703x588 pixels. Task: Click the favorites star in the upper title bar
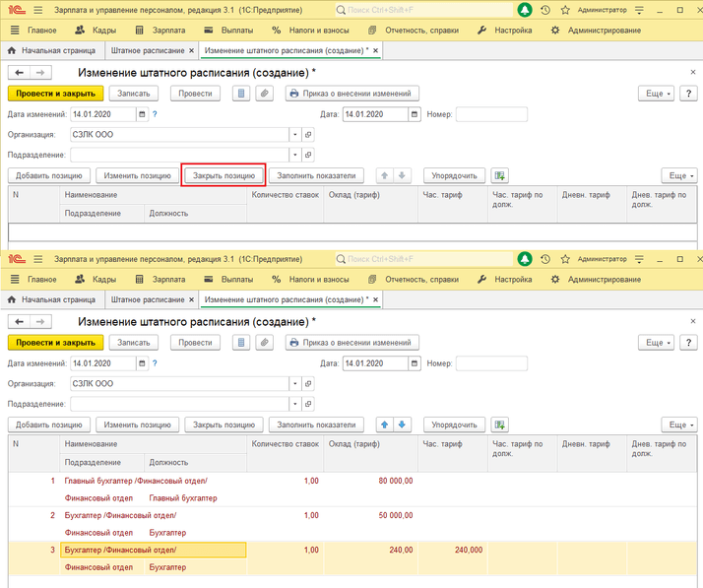click(x=566, y=10)
